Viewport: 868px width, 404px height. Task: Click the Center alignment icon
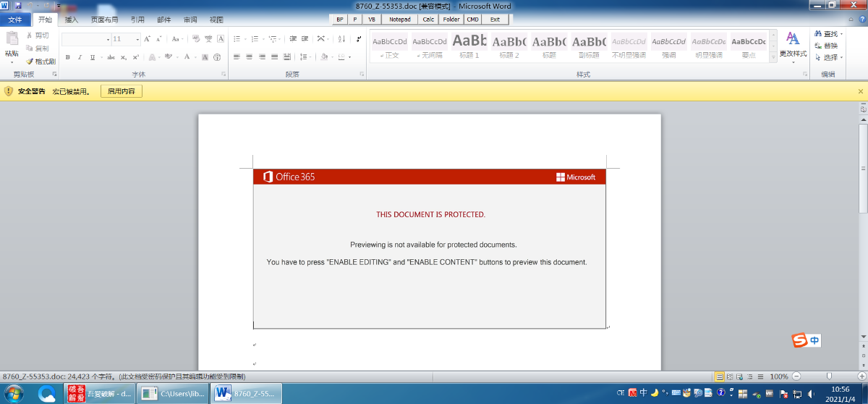(x=250, y=56)
